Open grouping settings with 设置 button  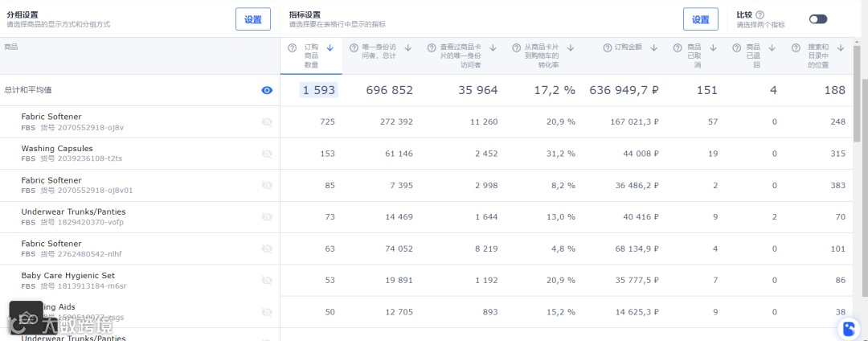click(253, 19)
